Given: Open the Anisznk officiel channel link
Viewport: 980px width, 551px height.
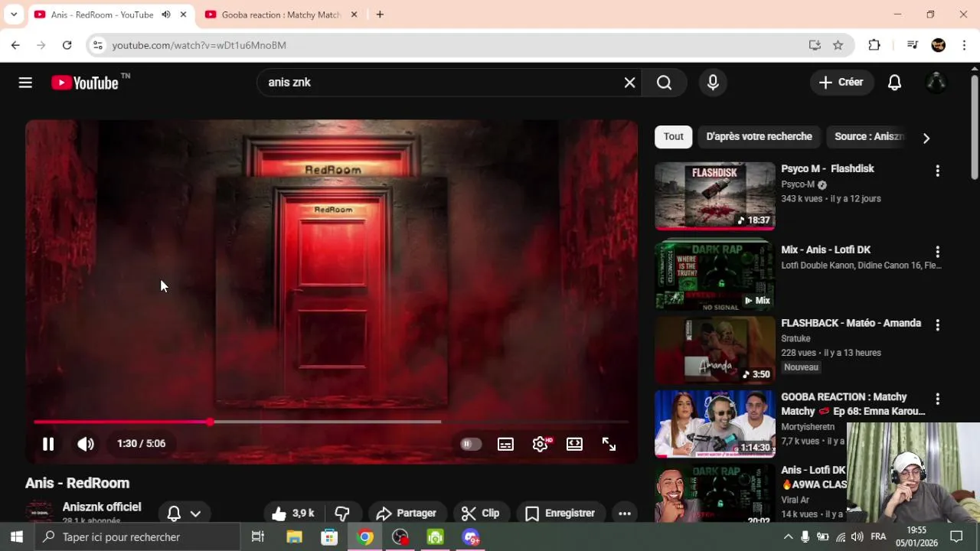Looking at the screenshot, I should 102,507.
